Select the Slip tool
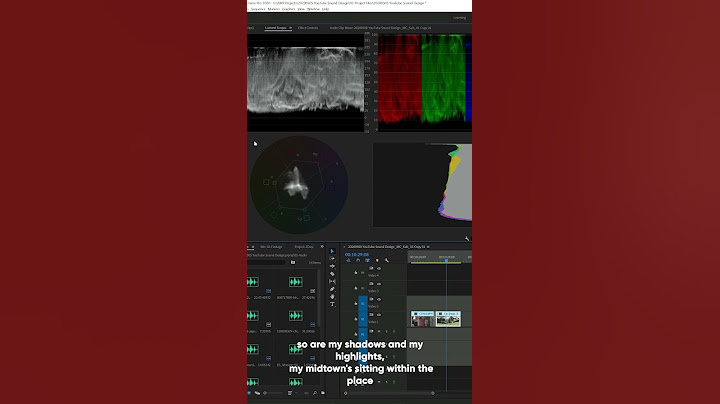Image resolution: width=720 pixels, height=404 pixels. click(332, 281)
